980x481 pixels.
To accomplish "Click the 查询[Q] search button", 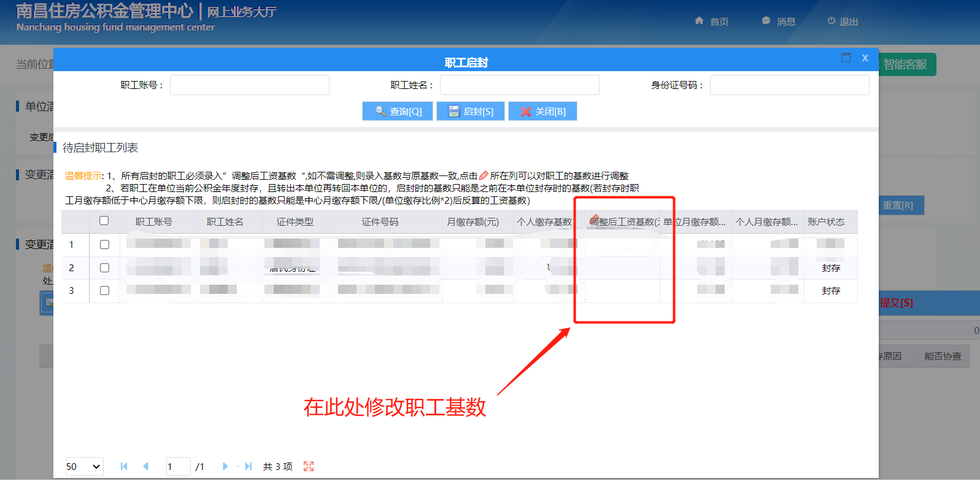I will [398, 111].
